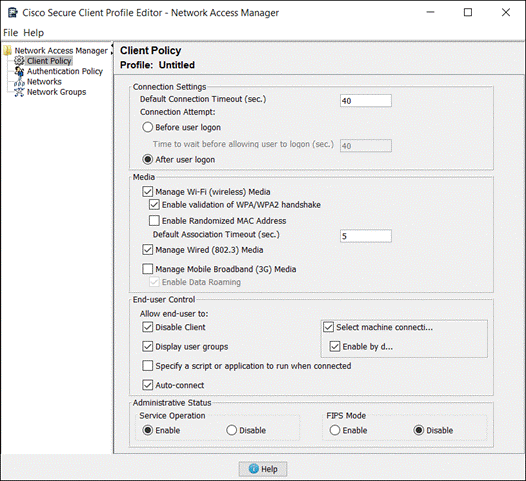This screenshot has height=481, width=526.
Task: Click the 'Connection Attempt:' label
Action: [x=177, y=112]
